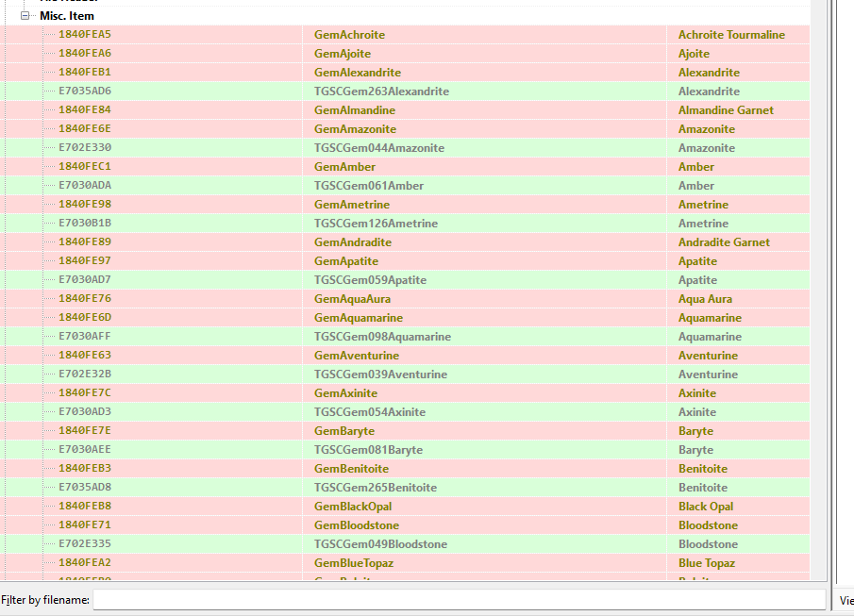854x616 pixels.
Task: Click TGSCGem263Alexandrite entry
Action: 381,92
